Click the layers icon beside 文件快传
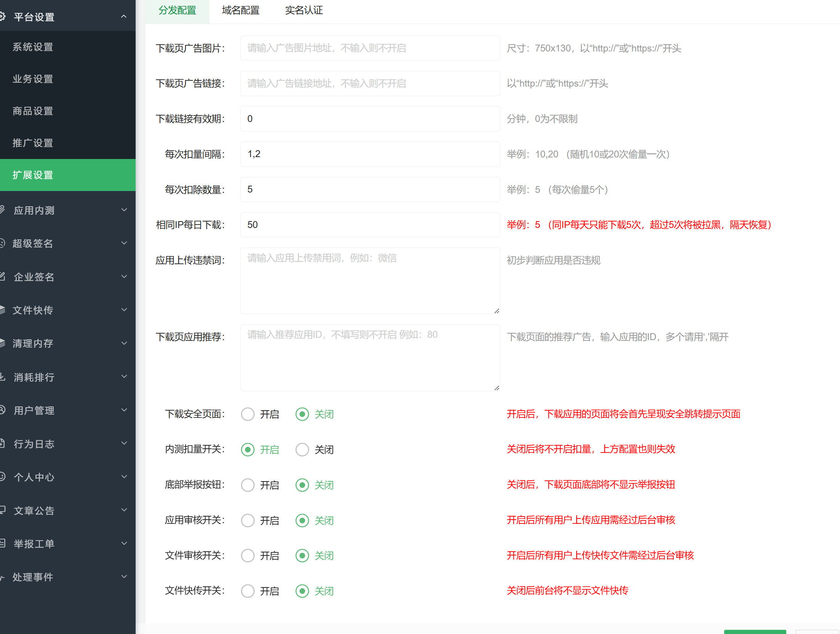Viewport: 840px width, 634px height. (2, 310)
